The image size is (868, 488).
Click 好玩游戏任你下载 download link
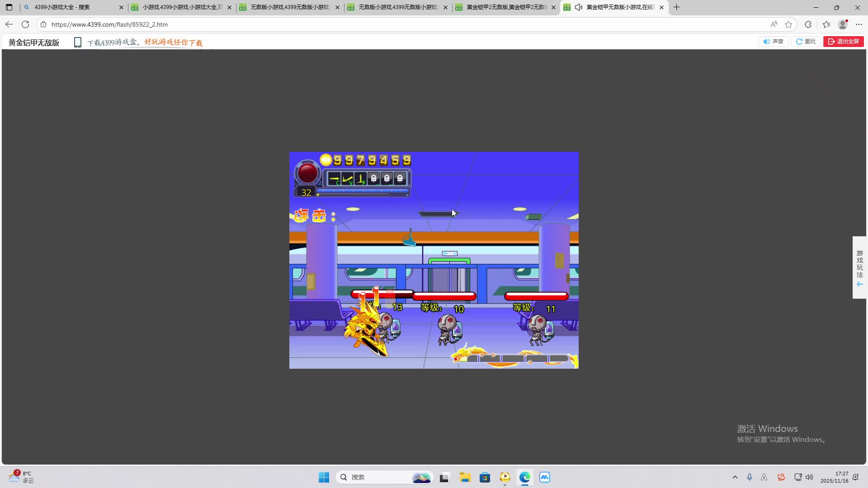point(173,42)
